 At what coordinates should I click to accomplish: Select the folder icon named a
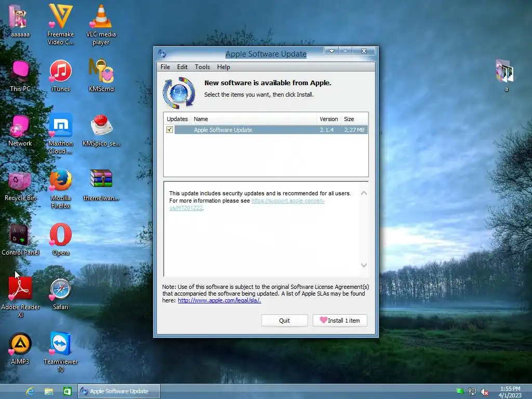(x=506, y=75)
